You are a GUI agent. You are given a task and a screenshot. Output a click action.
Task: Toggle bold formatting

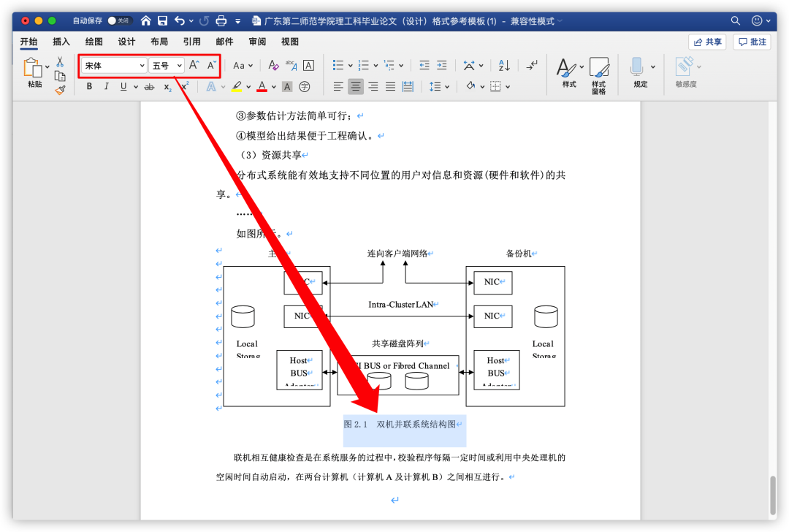pyautogui.click(x=89, y=86)
